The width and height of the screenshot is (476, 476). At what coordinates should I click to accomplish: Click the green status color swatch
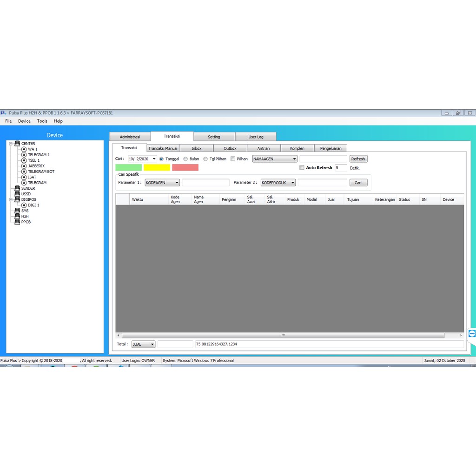tap(129, 167)
